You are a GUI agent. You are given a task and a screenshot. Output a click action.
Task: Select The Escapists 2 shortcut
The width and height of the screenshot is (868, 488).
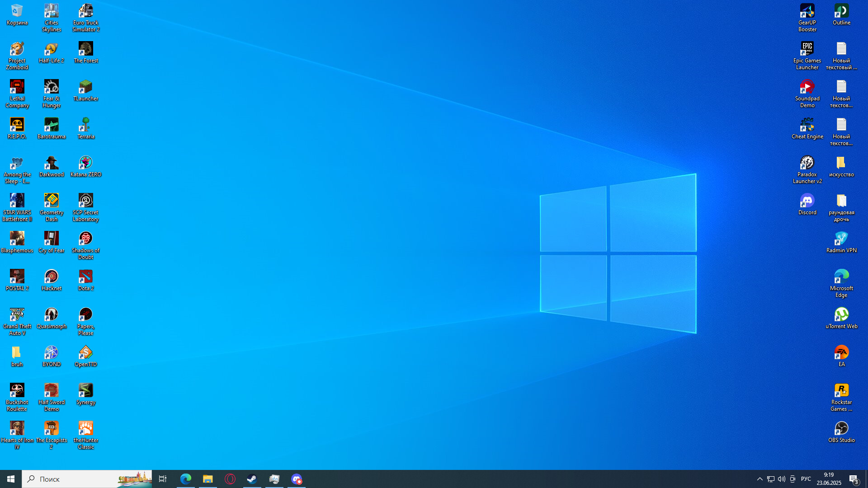52,436
